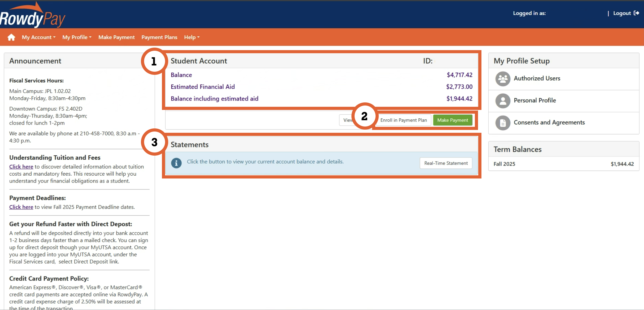Open the My Profile dropdown menu

77,37
